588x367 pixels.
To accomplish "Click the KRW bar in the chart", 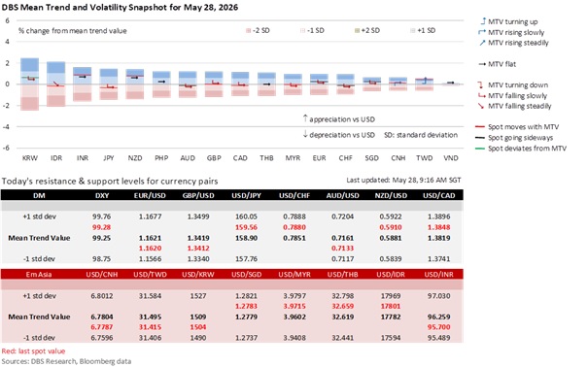I will tap(29, 84).
